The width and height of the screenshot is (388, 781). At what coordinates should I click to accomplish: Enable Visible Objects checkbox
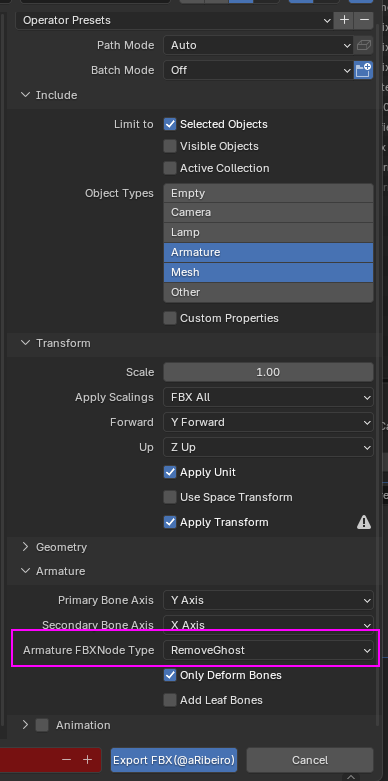(170, 146)
